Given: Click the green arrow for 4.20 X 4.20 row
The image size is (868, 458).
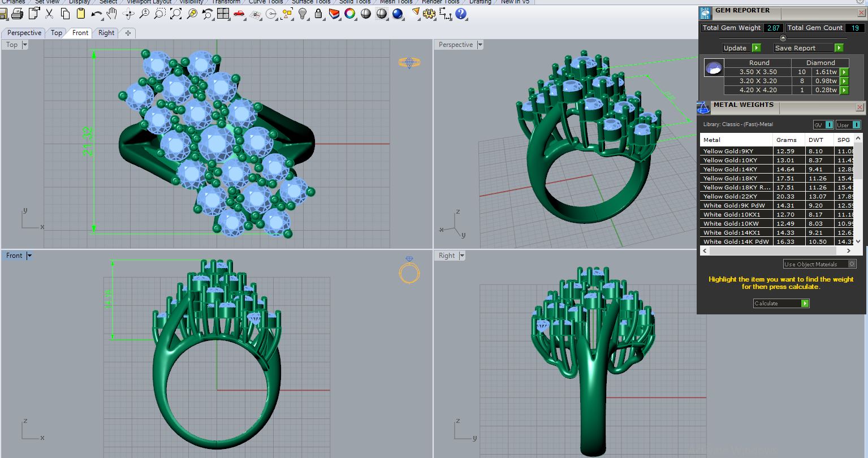Looking at the screenshot, I should pyautogui.click(x=844, y=90).
